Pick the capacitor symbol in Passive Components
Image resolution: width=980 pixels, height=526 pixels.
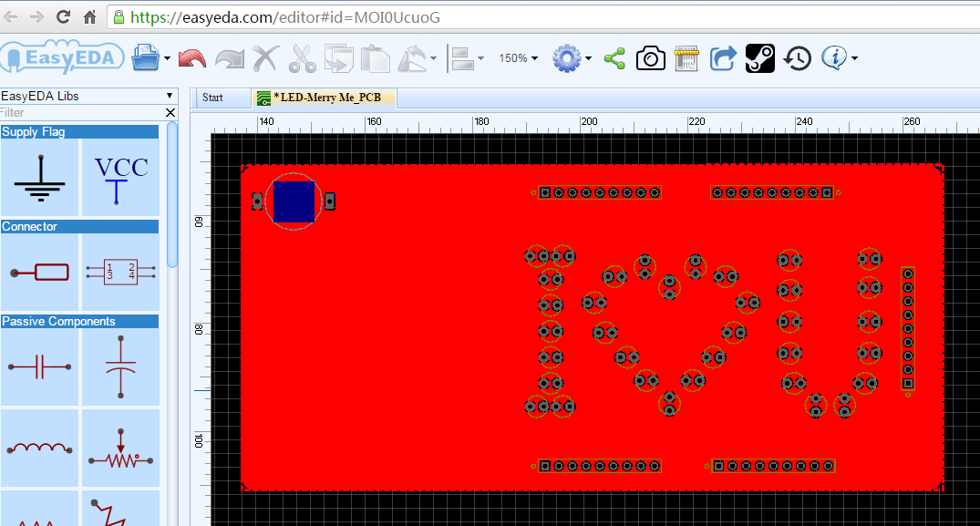[40, 366]
